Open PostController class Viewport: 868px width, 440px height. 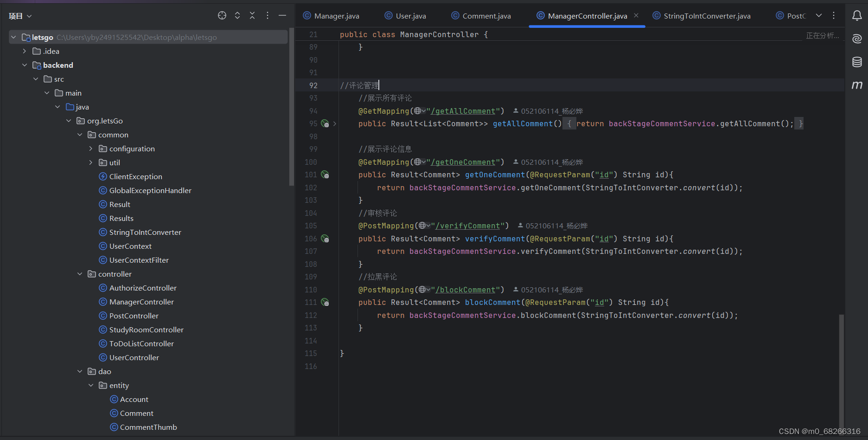click(128, 316)
